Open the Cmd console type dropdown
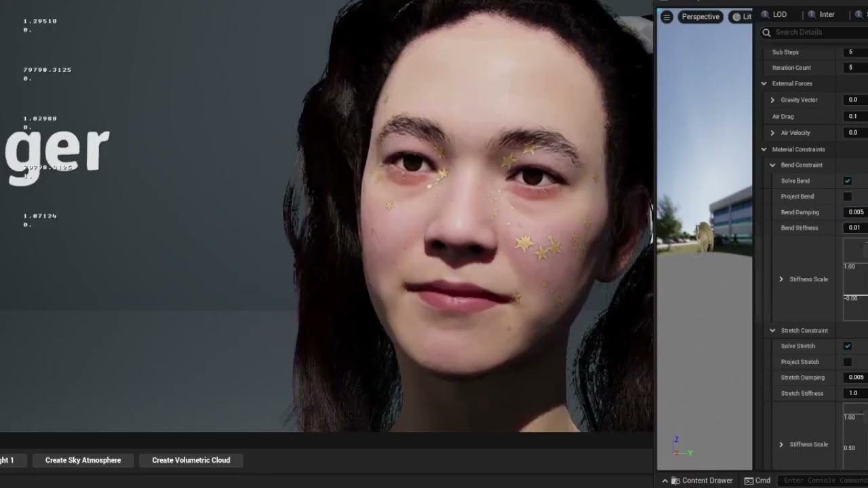Screen dimensions: 868x488 coord(757,481)
